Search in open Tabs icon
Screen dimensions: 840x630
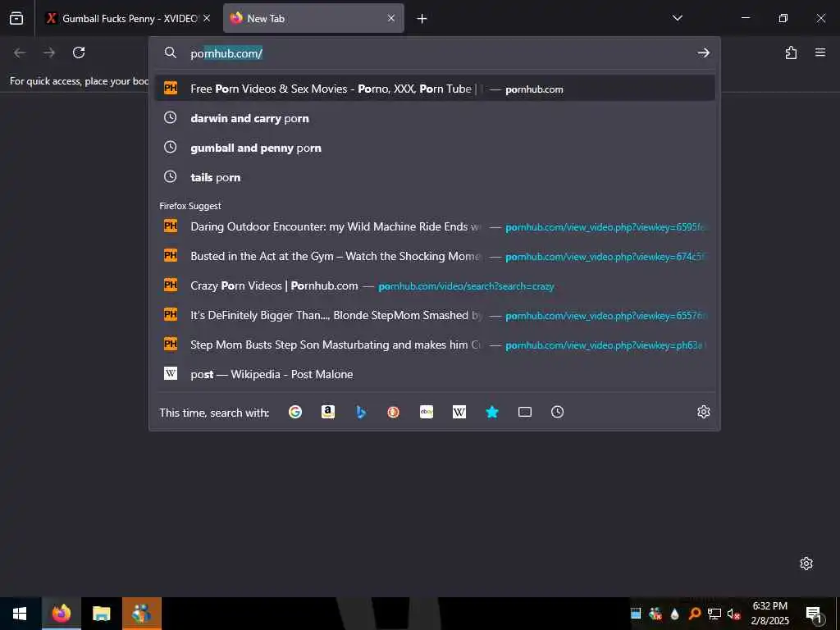(525, 412)
